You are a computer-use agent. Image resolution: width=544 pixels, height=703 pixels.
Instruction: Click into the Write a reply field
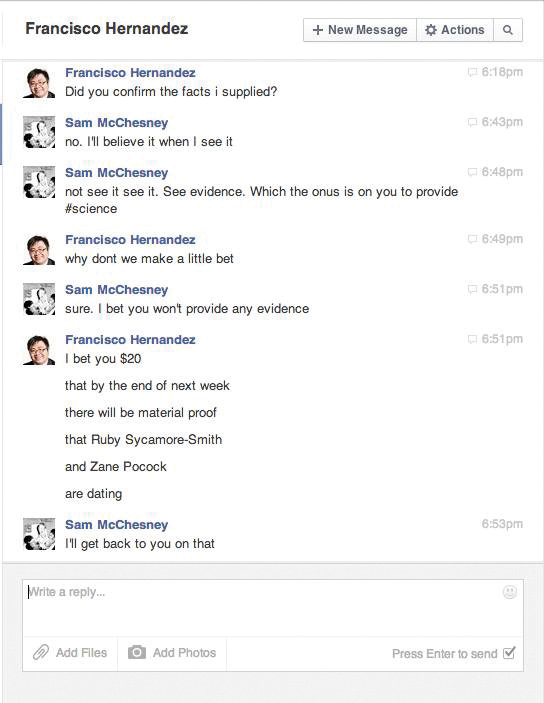coord(273,608)
